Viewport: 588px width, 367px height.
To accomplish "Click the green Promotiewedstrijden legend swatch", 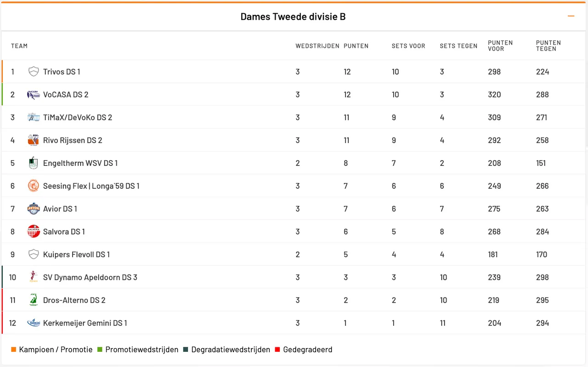I will (x=100, y=350).
